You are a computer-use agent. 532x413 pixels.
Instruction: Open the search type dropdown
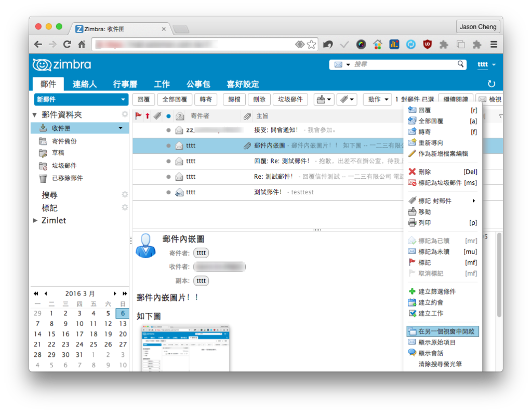[x=348, y=64]
